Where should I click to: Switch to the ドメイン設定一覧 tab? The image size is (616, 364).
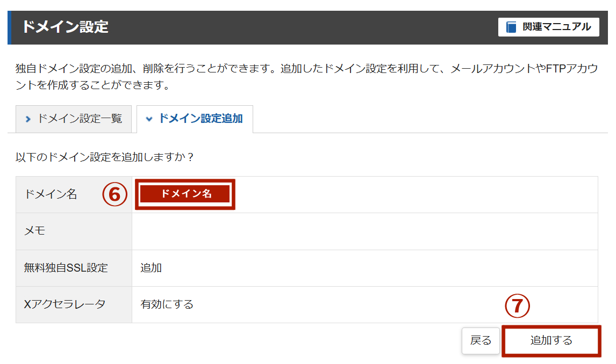click(x=79, y=119)
